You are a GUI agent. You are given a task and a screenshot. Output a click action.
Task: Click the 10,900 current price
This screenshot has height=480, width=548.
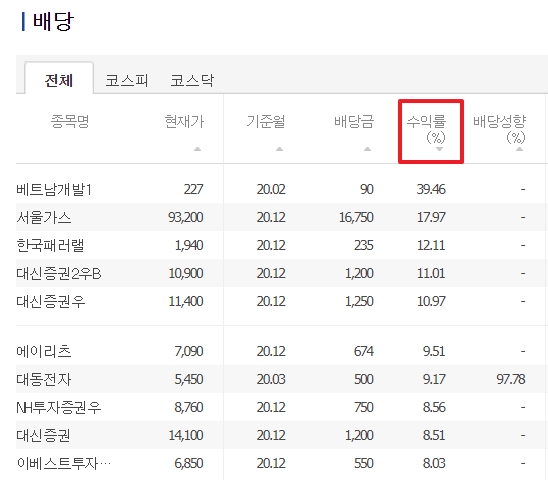click(x=186, y=273)
